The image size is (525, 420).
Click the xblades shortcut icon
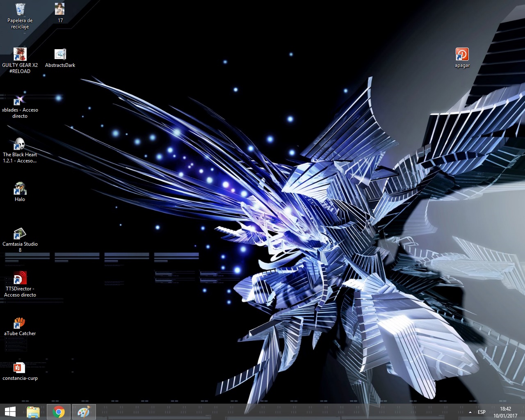click(x=20, y=100)
